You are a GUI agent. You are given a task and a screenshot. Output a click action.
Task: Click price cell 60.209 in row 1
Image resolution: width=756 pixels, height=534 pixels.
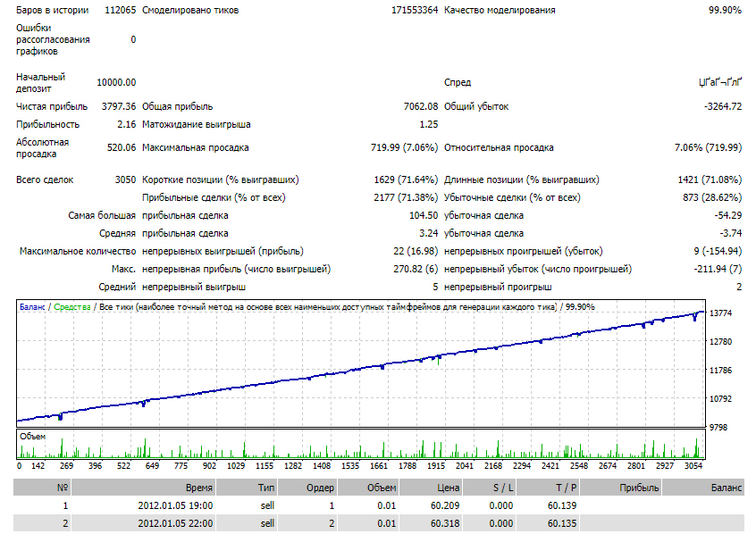445,505
